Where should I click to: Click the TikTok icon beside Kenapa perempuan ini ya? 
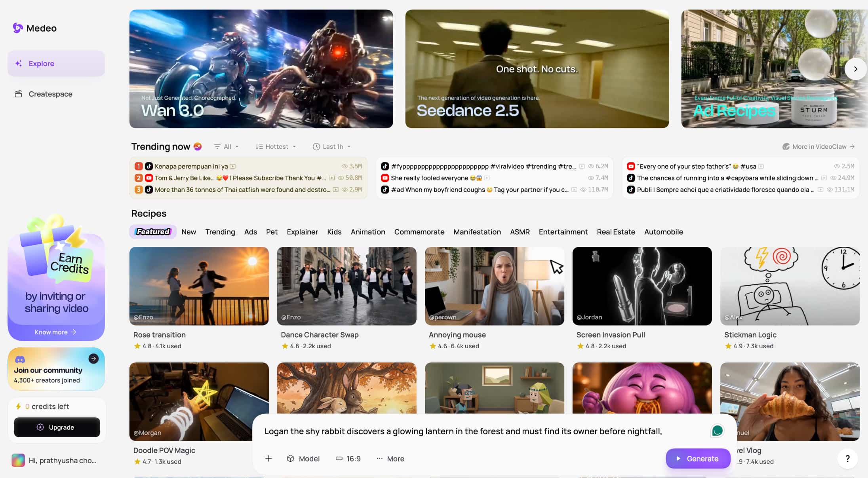(149, 166)
